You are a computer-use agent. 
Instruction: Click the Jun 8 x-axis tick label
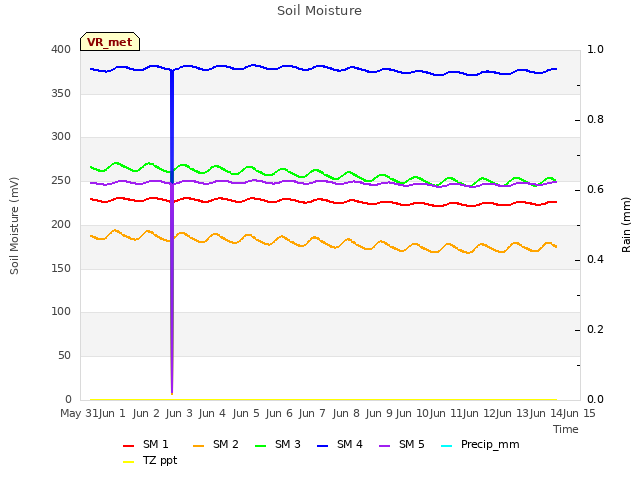click(346, 413)
